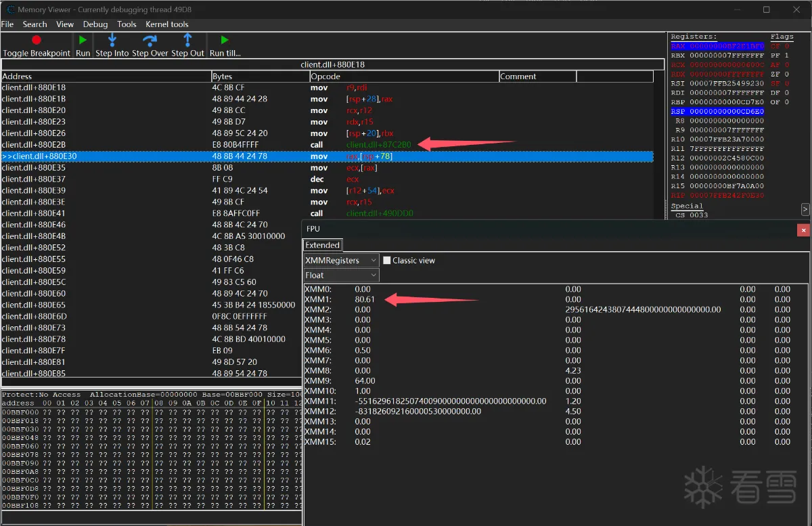Open the XMMRegisters dropdown

click(x=341, y=261)
